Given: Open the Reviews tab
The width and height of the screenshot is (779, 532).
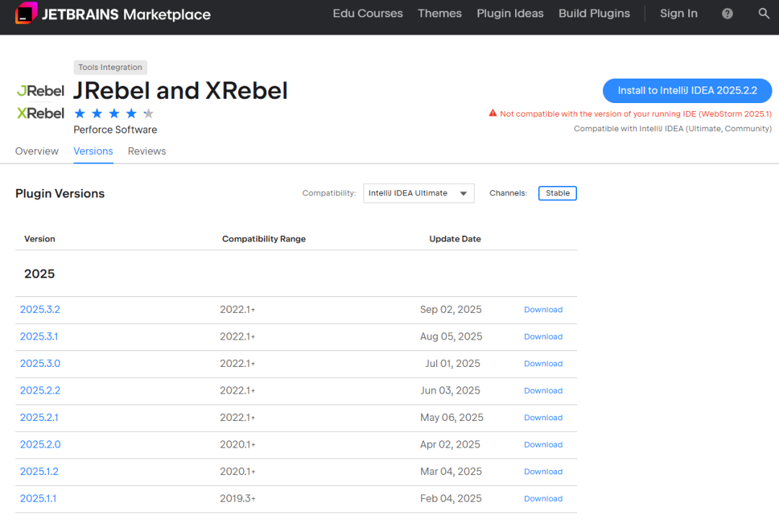Looking at the screenshot, I should (146, 151).
